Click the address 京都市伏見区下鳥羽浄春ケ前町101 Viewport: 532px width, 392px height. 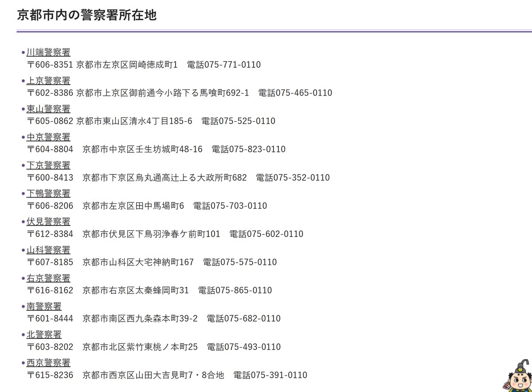151,234
